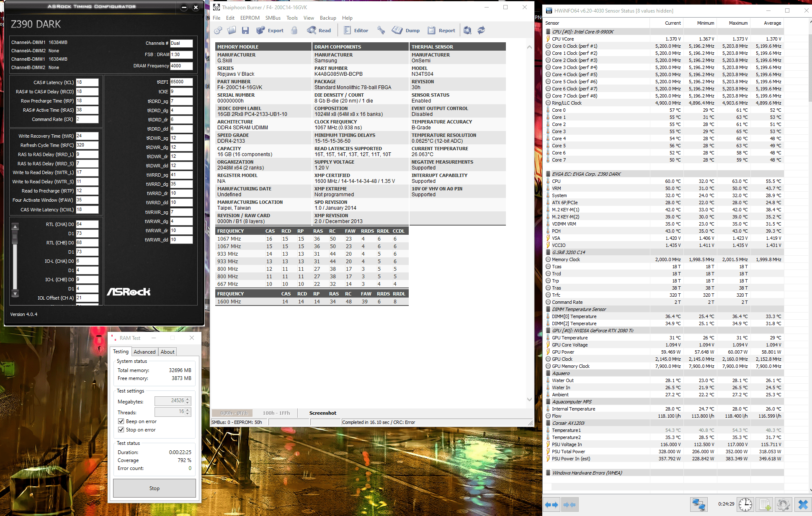The image size is (812, 516).
Task: Open the File menu in Thaiphoon Burner
Action: coord(217,18)
